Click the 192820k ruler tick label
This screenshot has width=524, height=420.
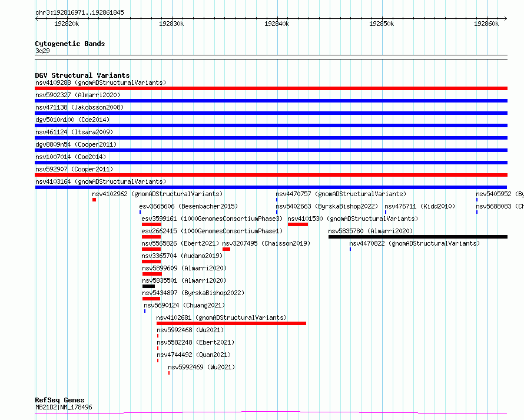(x=67, y=24)
